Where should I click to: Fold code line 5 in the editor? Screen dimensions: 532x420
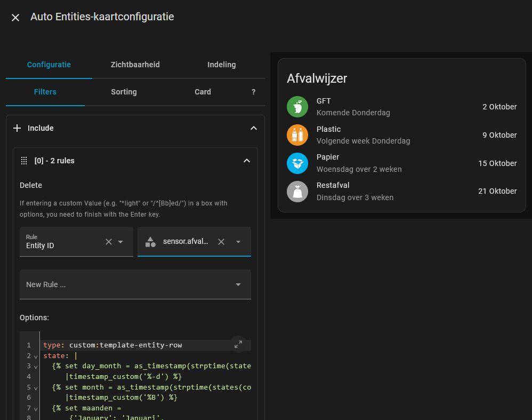(36, 388)
